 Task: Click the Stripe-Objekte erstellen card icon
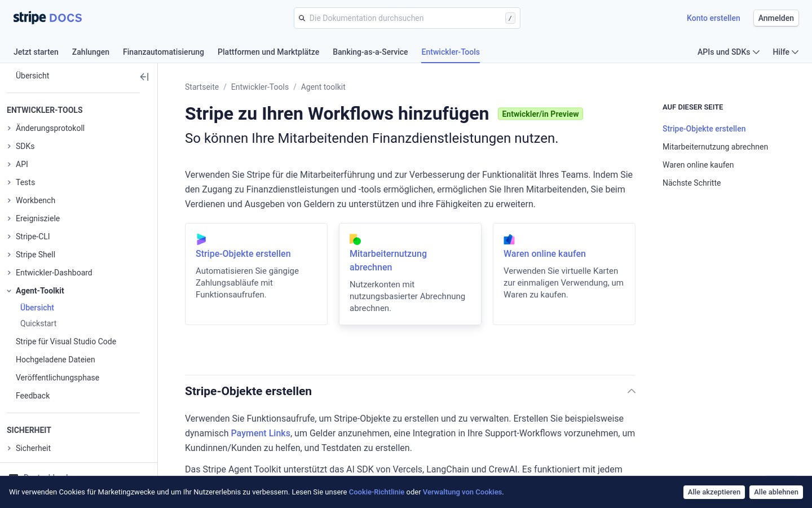(201, 239)
